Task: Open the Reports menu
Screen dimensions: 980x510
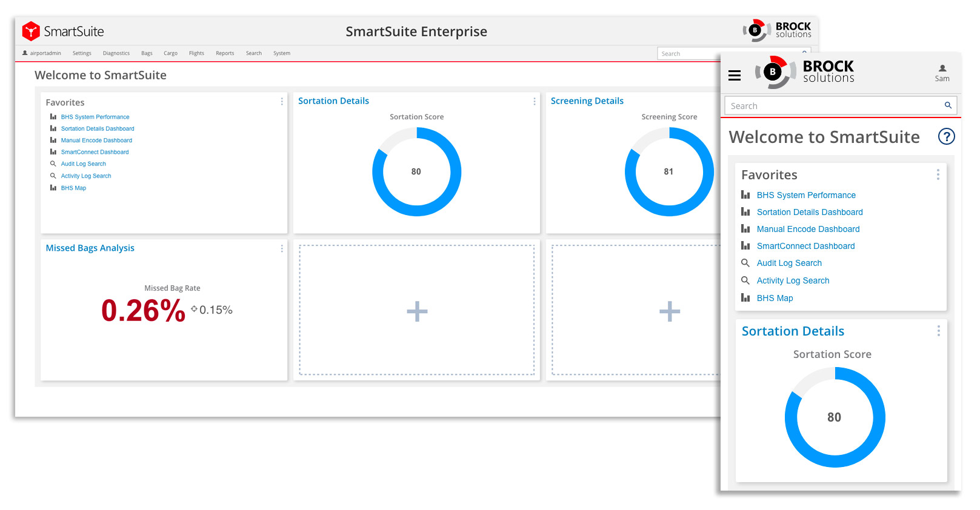Action: tap(225, 53)
